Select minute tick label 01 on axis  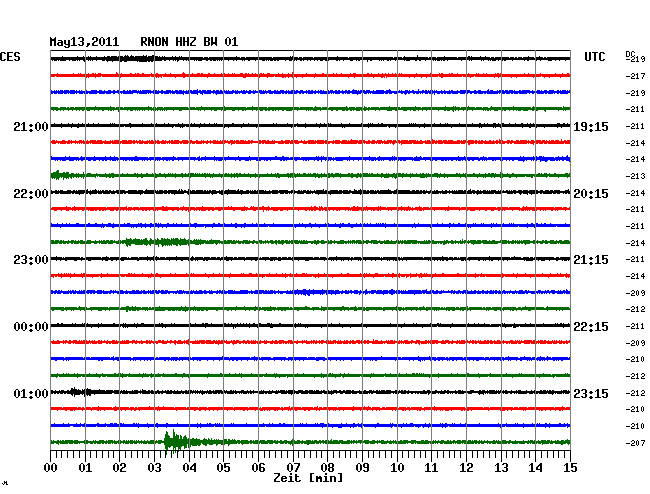click(85, 467)
